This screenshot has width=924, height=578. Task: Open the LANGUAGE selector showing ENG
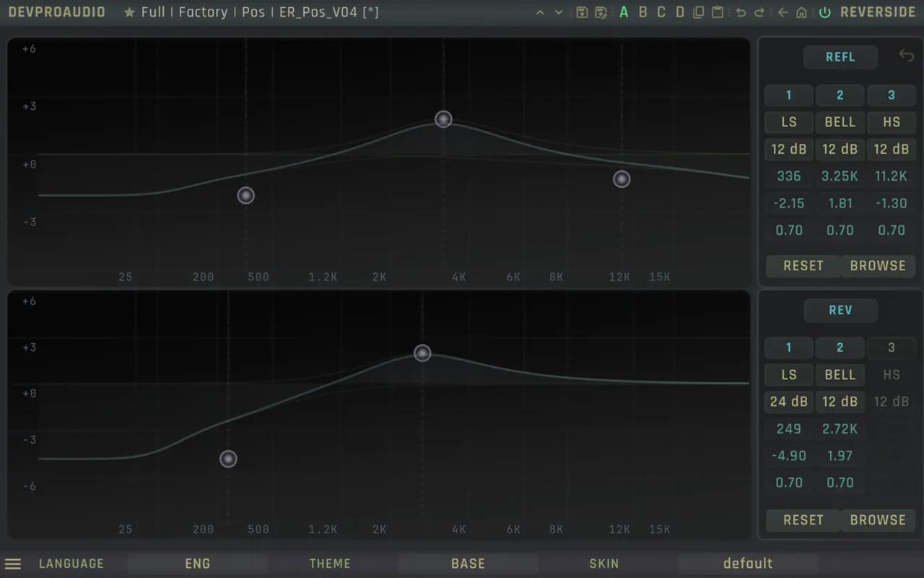pyautogui.click(x=198, y=564)
